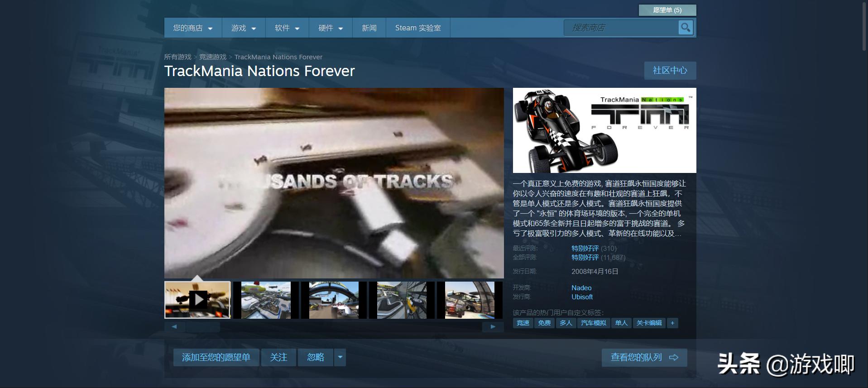Image resolution: width=868 pixels, height=388 pixels.
Task: Select the second screenshot thumbnail
Action: 266,300
